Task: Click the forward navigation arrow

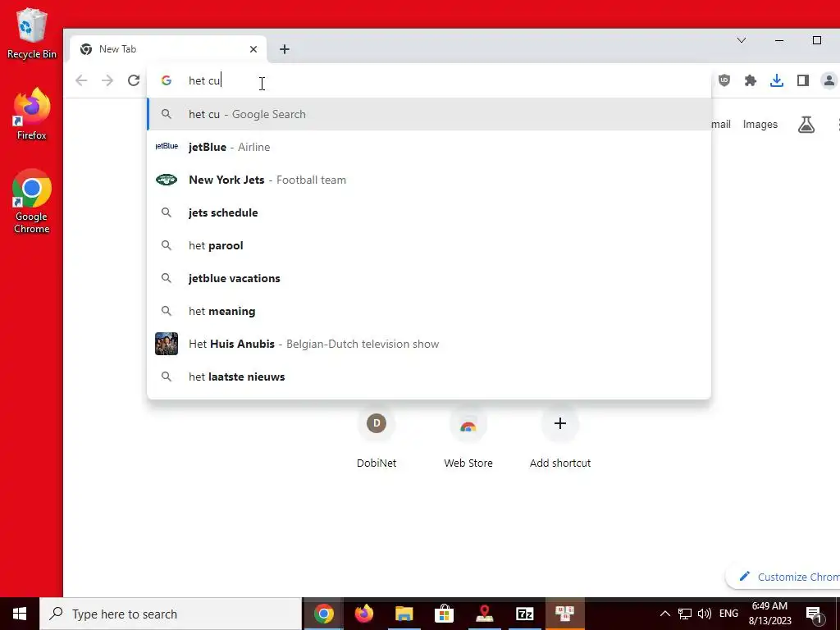Action: click(x=107, y=80)
